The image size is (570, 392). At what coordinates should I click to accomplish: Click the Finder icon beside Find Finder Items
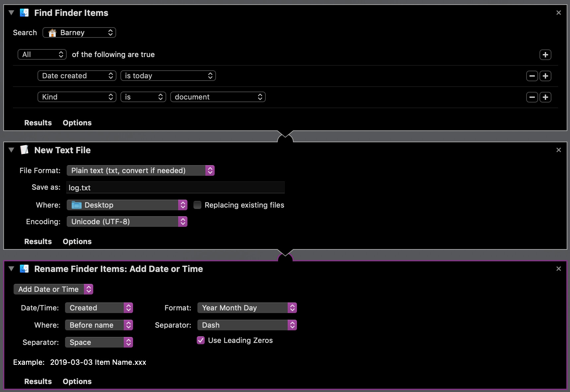(x=24, y=13)
